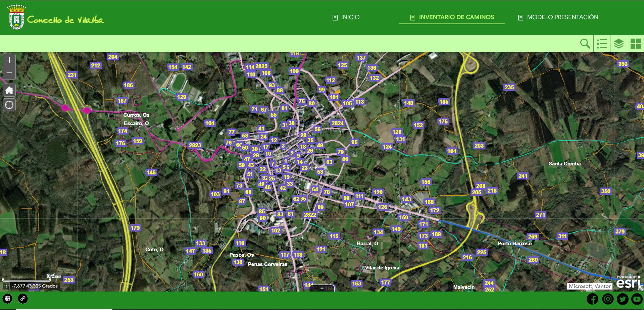Select road label 146
Screen dimensions: 644x310
151,172
